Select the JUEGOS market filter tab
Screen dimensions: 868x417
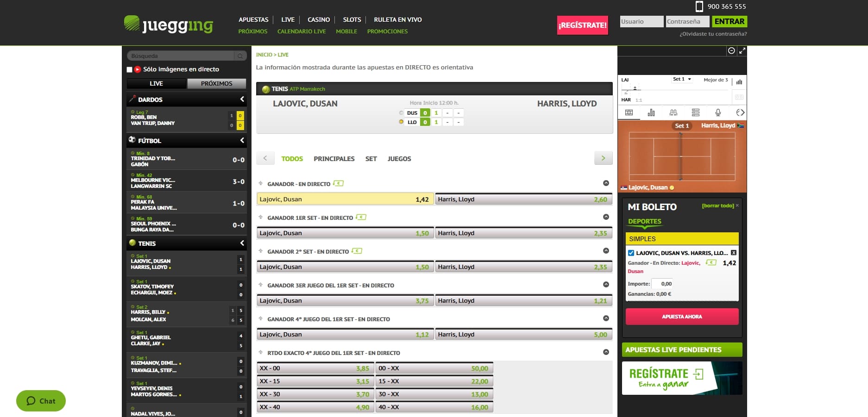(399, 159)
